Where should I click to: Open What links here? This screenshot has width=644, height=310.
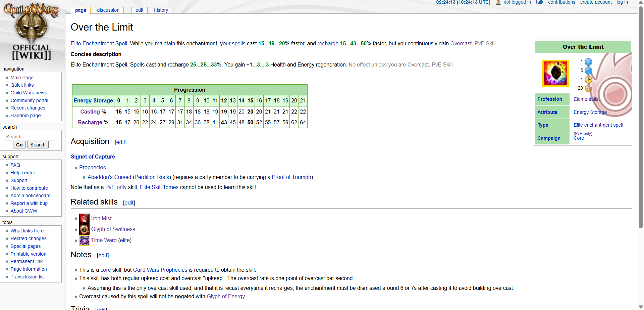coord(27,231)
